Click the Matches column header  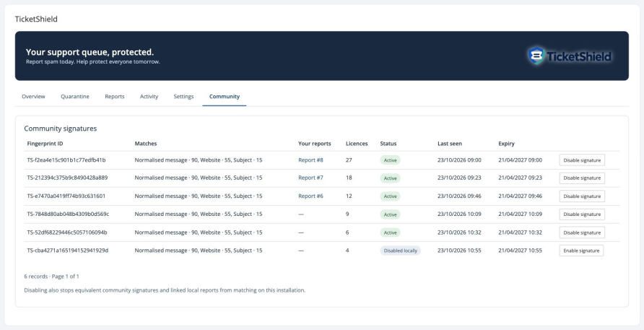click(x=146, y=144)
